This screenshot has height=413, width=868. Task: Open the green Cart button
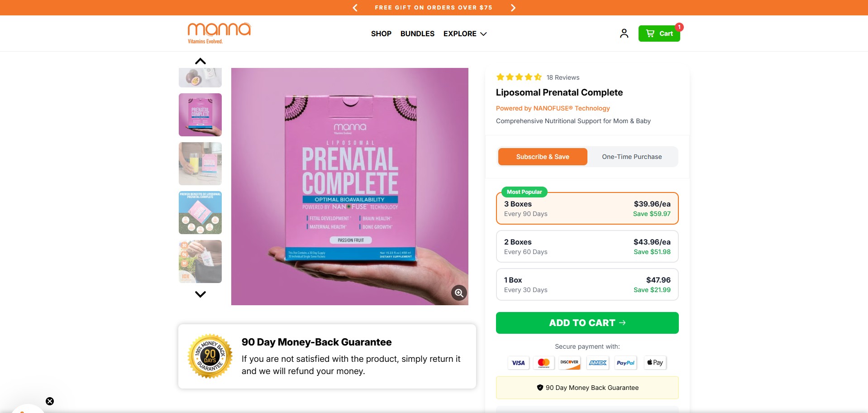[659, 34]
